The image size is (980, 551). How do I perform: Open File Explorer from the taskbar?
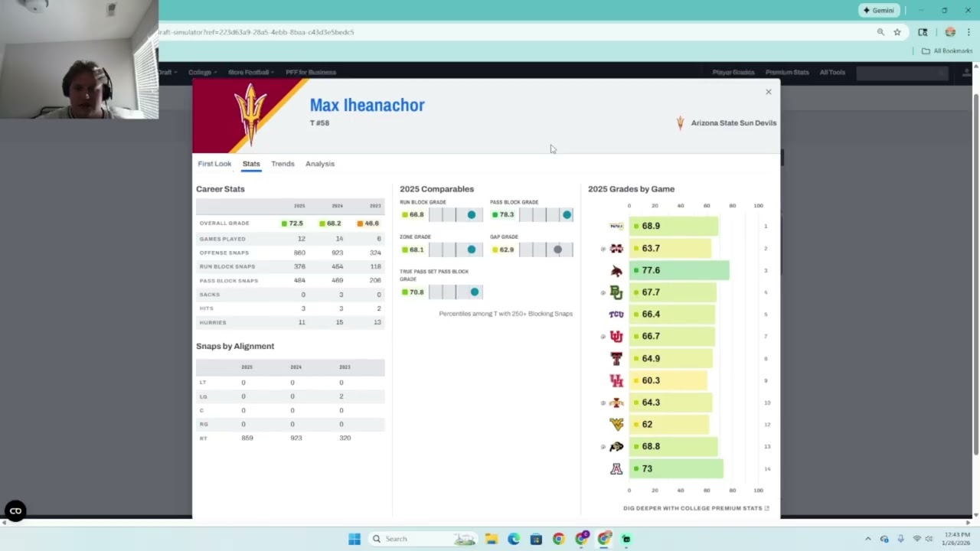[x=492, y=539]
